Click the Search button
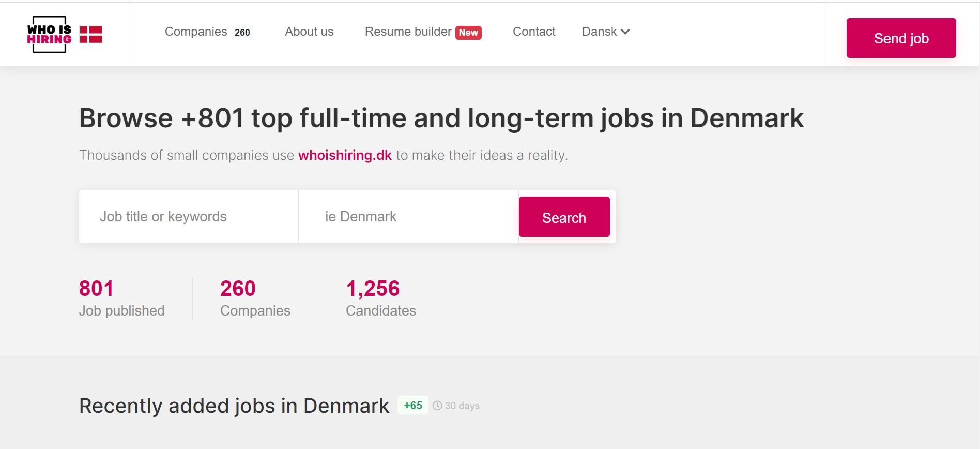980x449 pixels. 564,217
